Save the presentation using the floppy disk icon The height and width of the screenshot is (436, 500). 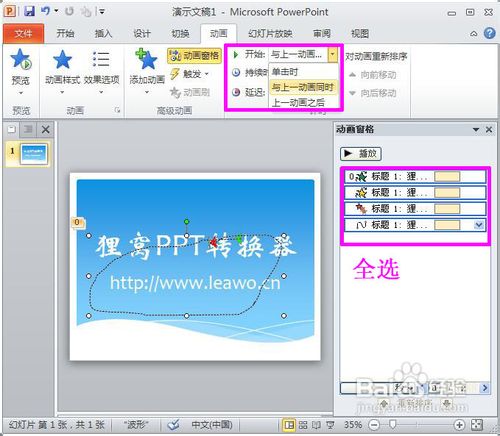point(29,11)
